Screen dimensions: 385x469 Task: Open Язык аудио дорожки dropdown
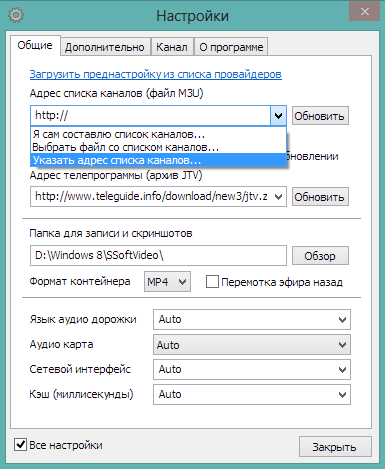coord(252,320)
